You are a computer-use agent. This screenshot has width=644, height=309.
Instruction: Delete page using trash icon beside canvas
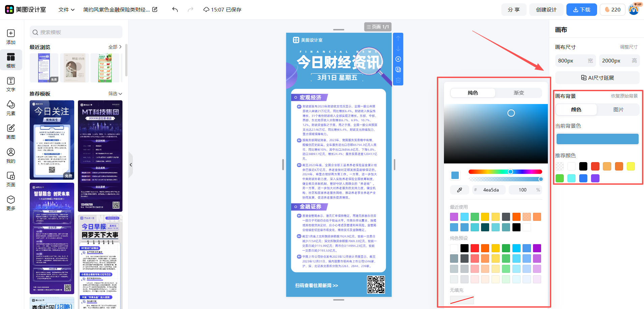(398, 80)
